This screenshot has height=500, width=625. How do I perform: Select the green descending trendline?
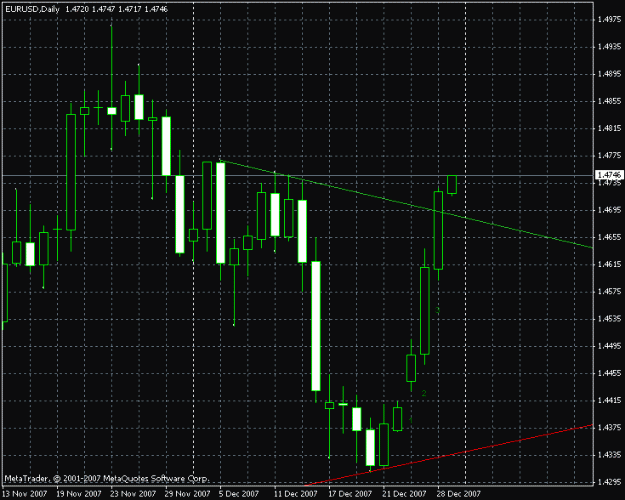click(x=407, y=204)
